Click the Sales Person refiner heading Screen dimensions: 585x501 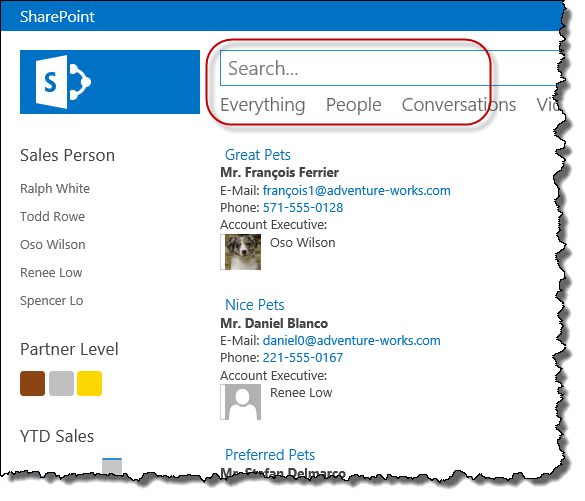[67, 155]
